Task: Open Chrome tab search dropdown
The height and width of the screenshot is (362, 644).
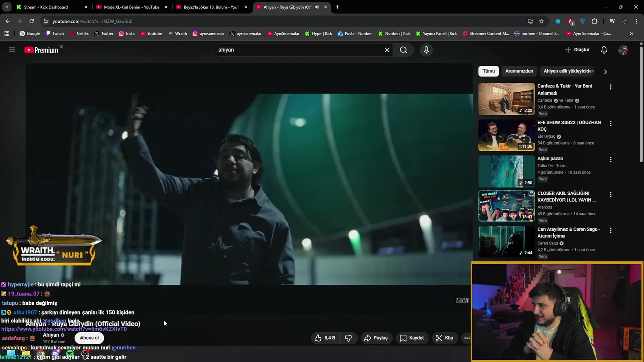Action: [7, 7]
